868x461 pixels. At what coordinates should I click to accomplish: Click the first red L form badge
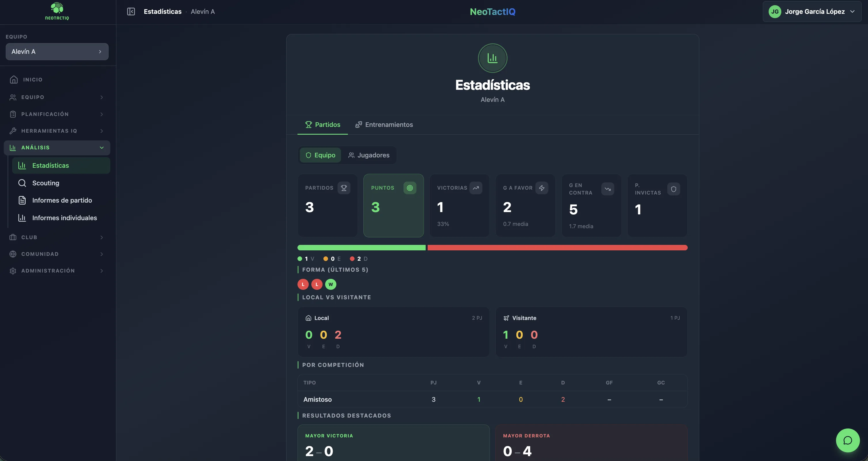pos(303,284)
